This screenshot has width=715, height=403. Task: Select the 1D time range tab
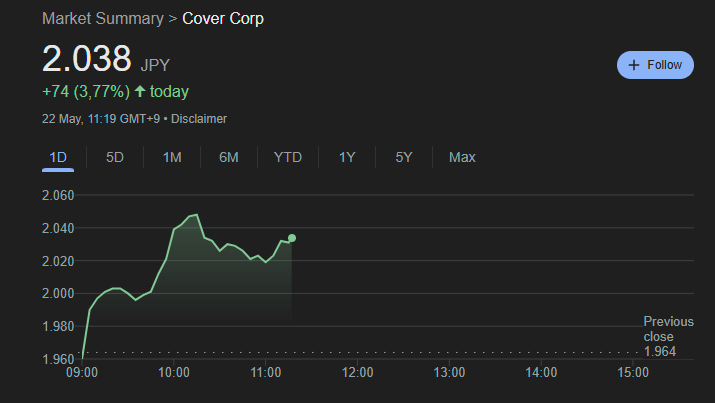coord(58,157)
